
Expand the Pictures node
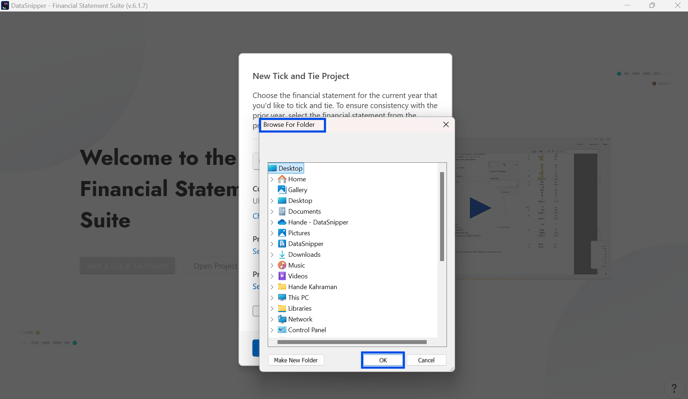coord(272,233)
